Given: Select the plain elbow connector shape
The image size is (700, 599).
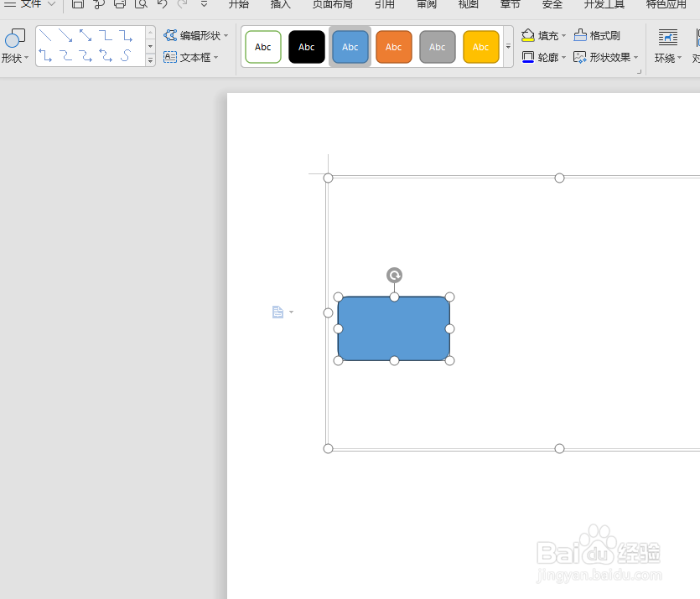Looking at the screenshot, I should (x=106, y=35).
